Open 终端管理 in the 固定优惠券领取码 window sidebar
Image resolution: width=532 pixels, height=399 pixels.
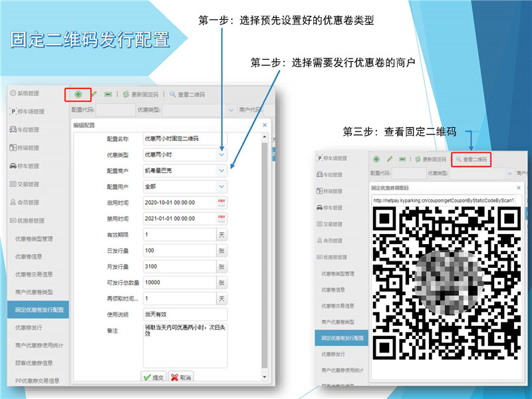click(x=329, y=191)
